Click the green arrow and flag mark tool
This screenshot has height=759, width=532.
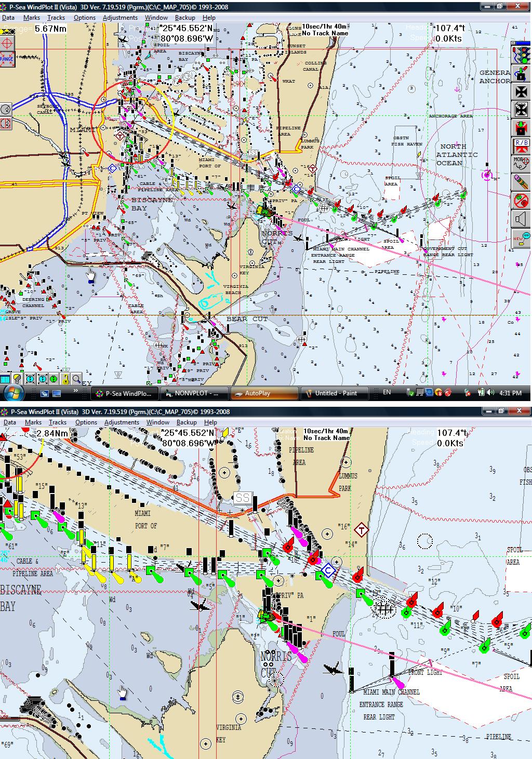pos(521,73)
